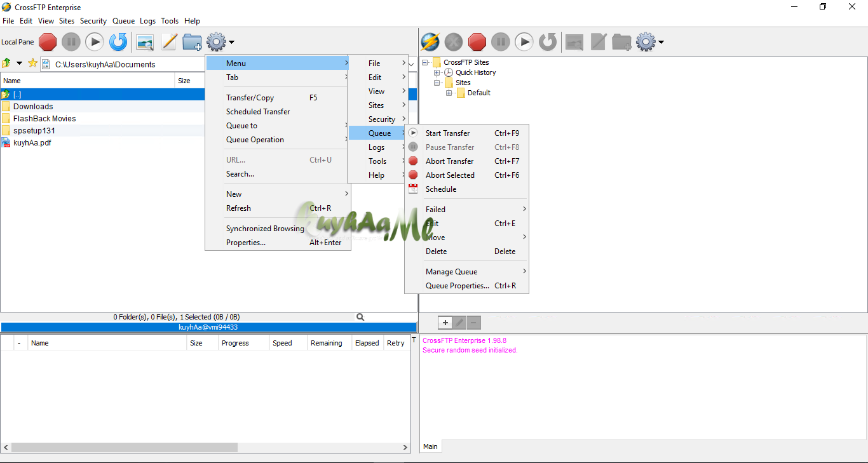Image resolution: width=868 pixels, height=463 pixels.
Task: Click the up-folder icon beside the path
Action: click(6, 64)
